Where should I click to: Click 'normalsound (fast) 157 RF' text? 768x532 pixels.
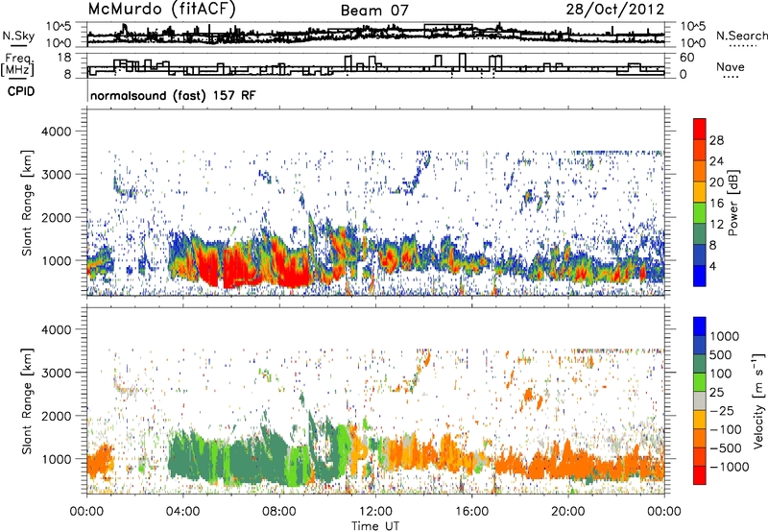[173, 95]
